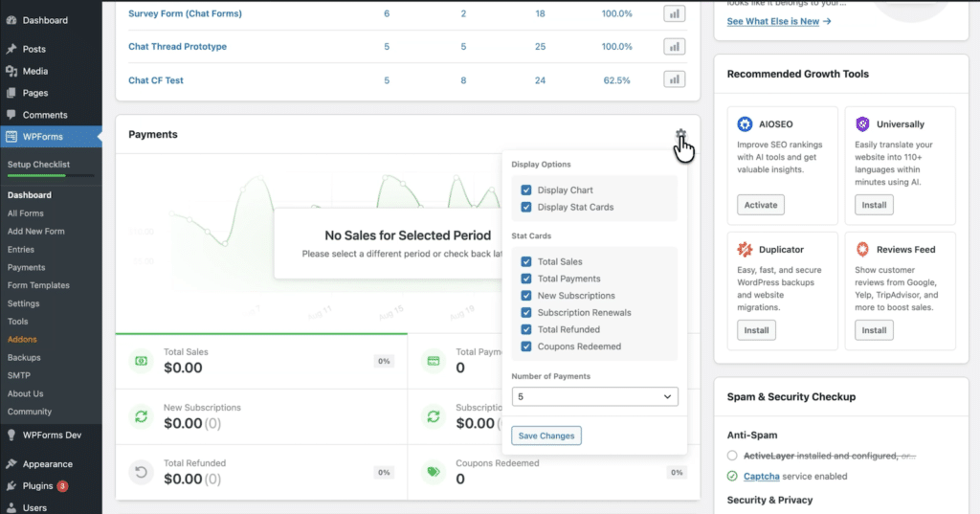Click the Posts pin icon

(11, 49)
